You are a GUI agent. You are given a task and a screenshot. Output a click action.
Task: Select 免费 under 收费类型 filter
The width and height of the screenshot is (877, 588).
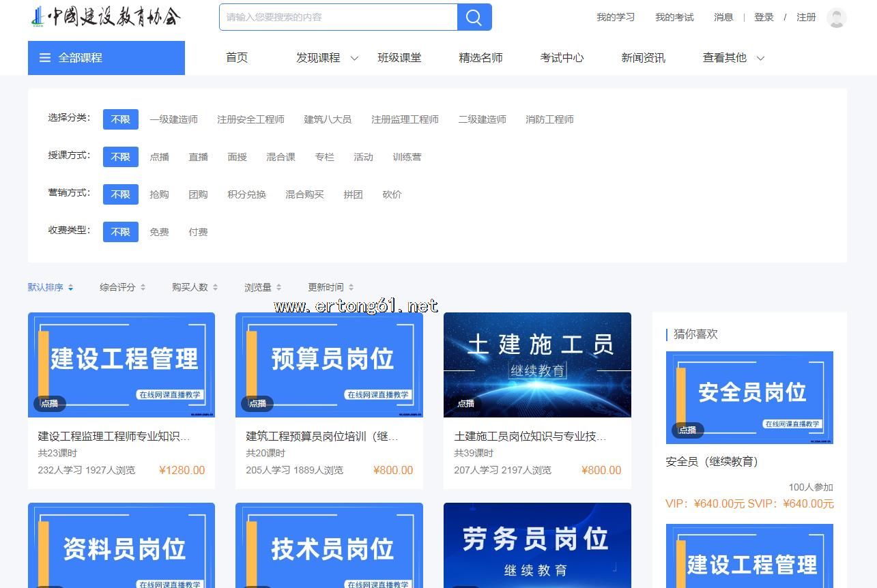click(x=159, y=232)
